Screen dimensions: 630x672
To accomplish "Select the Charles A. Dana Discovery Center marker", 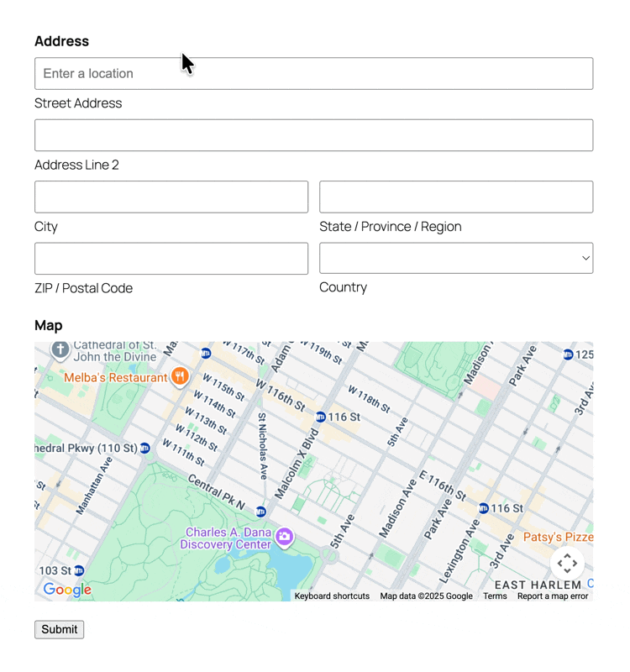I will pos(285,537).
